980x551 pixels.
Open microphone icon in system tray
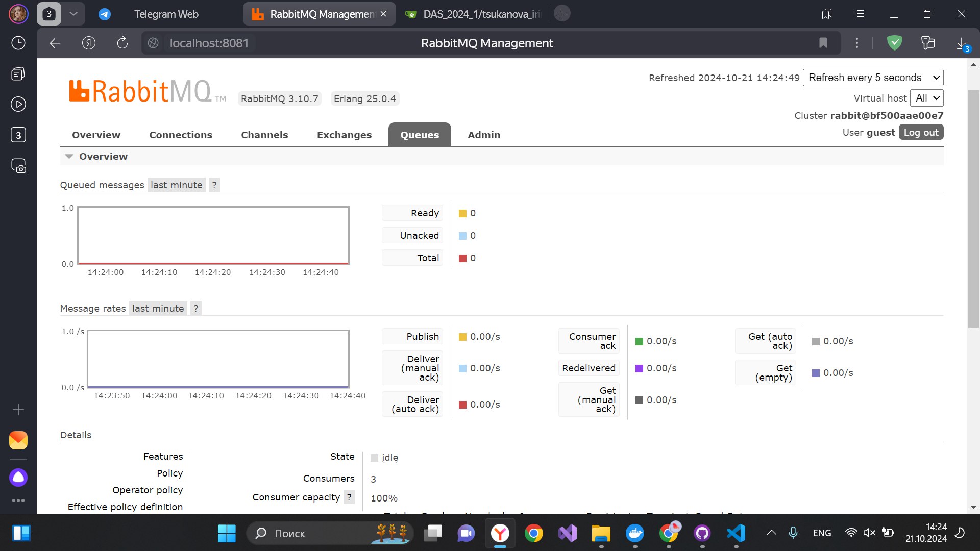[x=793, y=533]
